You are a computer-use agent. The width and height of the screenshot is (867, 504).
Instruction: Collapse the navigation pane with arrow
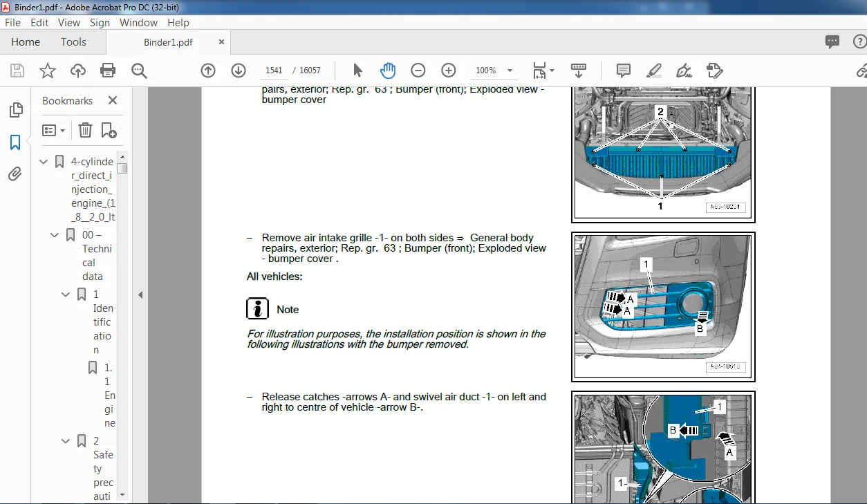point(140,295)
